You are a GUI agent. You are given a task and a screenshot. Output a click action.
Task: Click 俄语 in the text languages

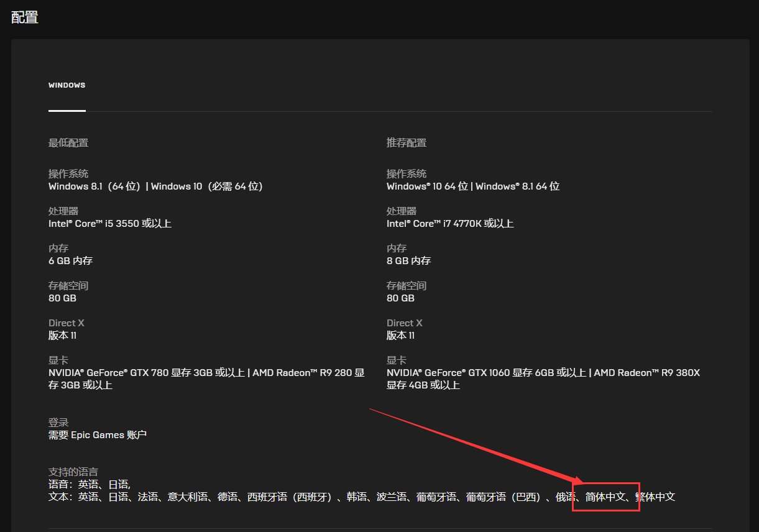pos(566,497)
